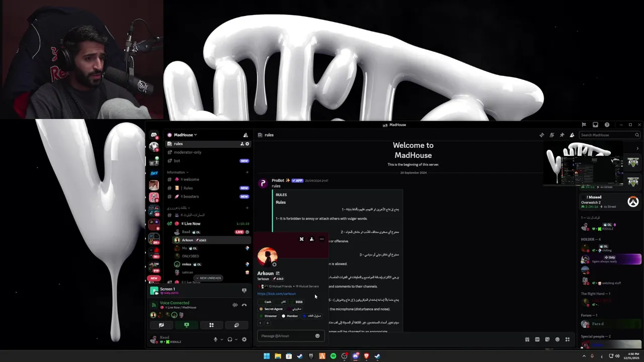The image size is (644, 362).
Task: Click Overwatch 2 activity card
Action: [610, 202]
